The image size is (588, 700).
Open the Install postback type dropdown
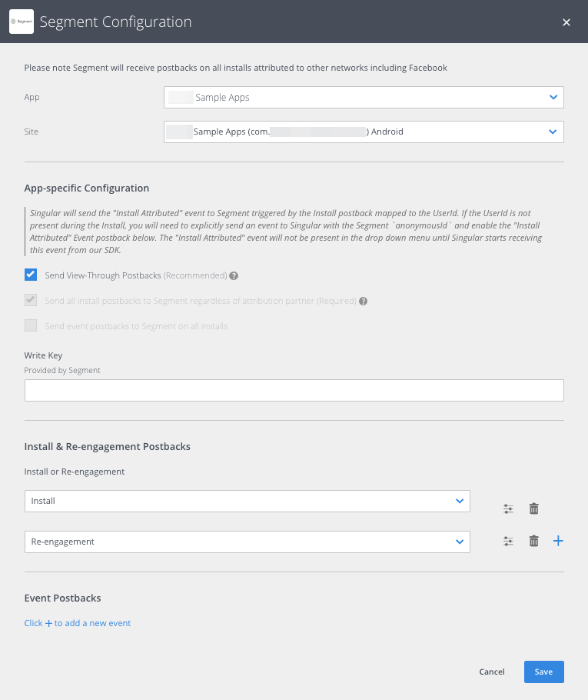click(x=247, y=501)
